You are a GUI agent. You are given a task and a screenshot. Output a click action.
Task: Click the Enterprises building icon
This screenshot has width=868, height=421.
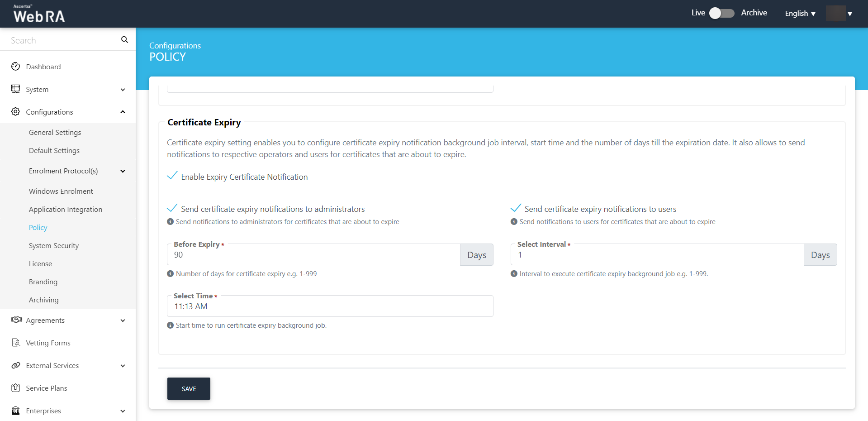coord(16,411)
